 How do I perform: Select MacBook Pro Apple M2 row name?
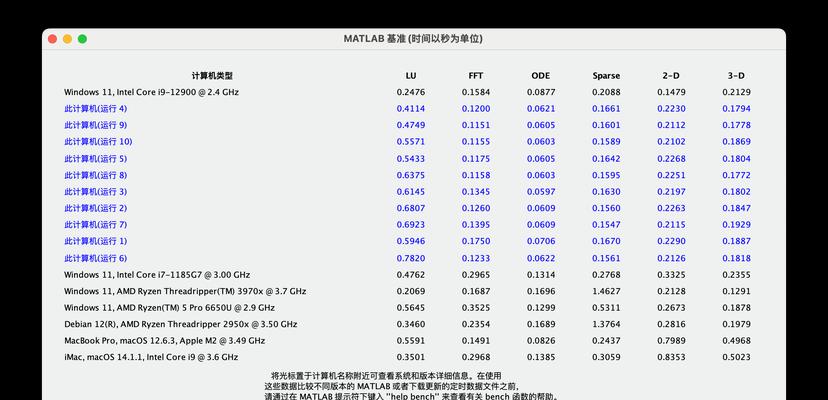(x=164, y=341)
